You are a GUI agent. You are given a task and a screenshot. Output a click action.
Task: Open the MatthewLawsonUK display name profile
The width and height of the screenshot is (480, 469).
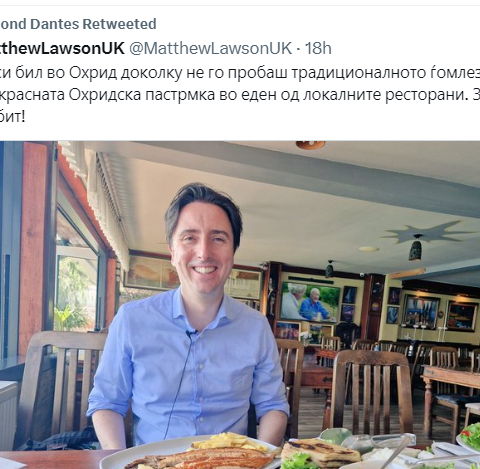(x=62, y=48)
